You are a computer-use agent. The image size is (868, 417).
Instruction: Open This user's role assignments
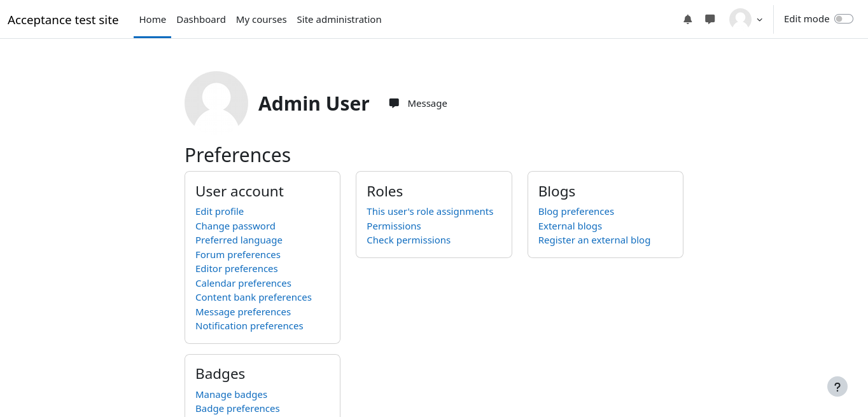(430, 212)
